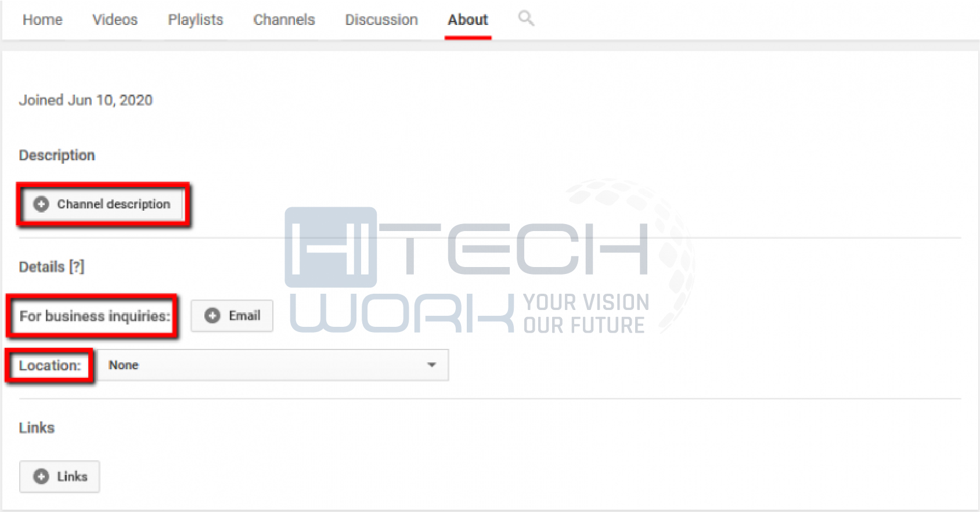
Task: Expand the Location dropdown showing None
Action: pos(273,365)
